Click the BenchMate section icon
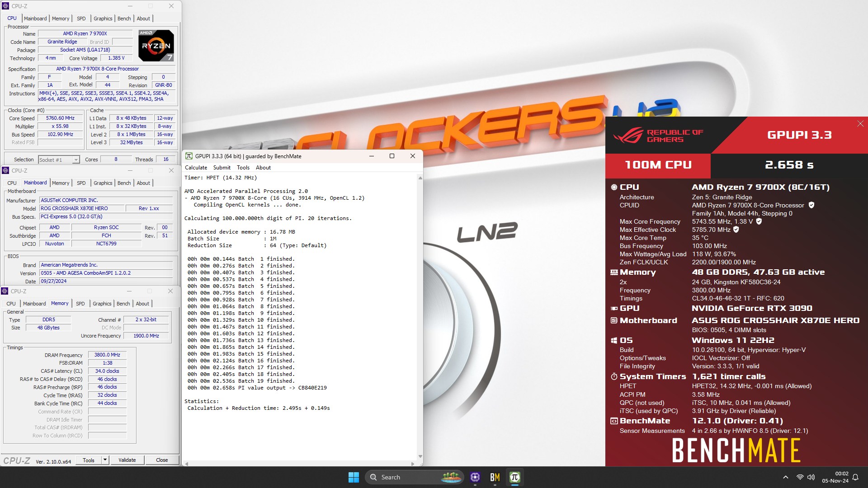This screenshot has height=488, width=868. [x=614, y=421]
